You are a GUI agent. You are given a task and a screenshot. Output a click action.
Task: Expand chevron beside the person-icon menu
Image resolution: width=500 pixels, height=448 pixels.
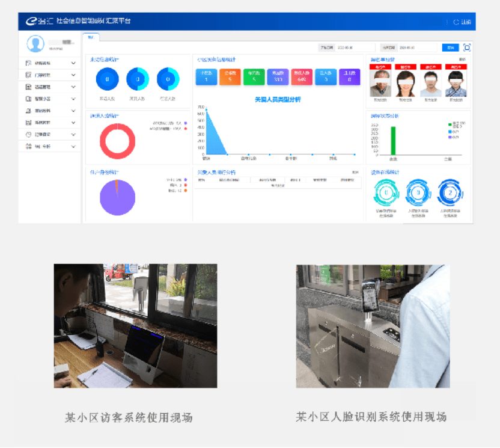point(73,111)
